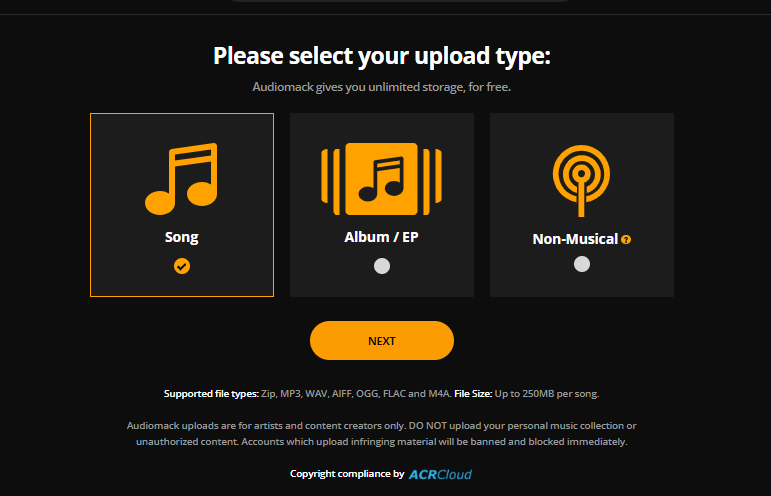Select the Non-Musical radio button
Image resolution: width=771 pixels, height=496 pixels.
pos(582,264)
